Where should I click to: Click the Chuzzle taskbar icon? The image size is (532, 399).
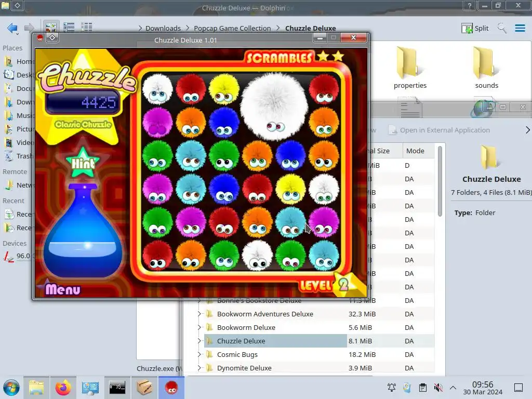[x=171, y=388]
